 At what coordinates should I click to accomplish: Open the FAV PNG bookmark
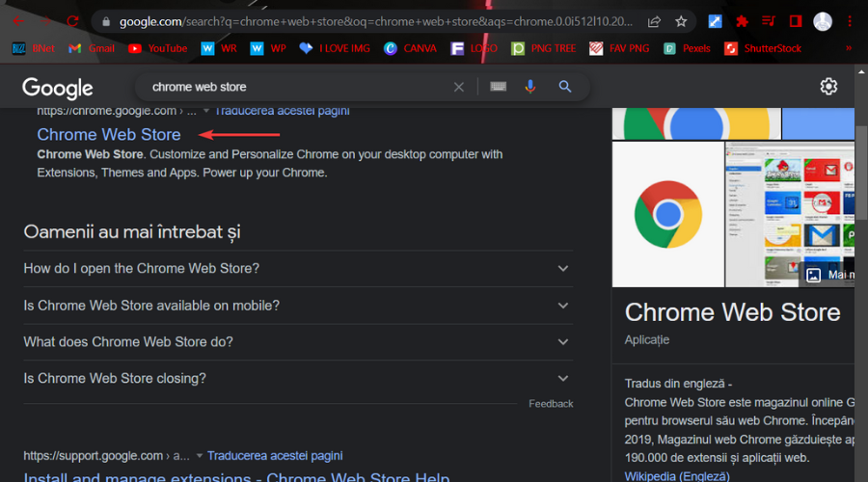tap(619, 49)
